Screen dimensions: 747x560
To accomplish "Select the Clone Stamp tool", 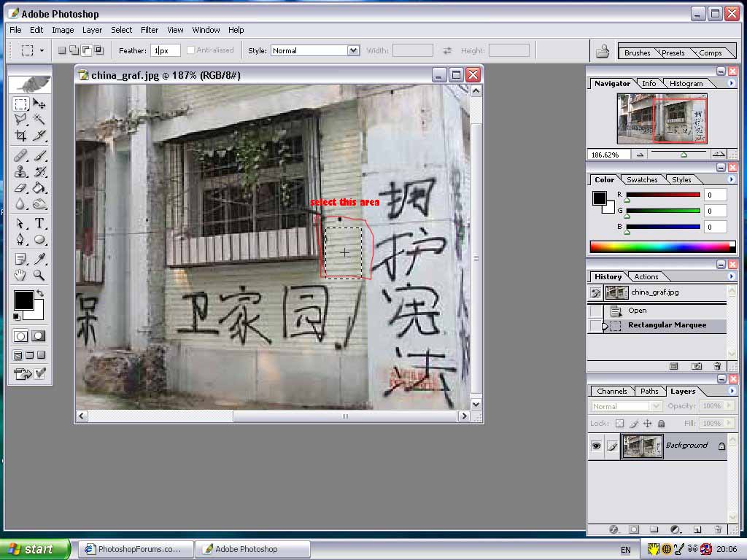I will click(20, 173).
